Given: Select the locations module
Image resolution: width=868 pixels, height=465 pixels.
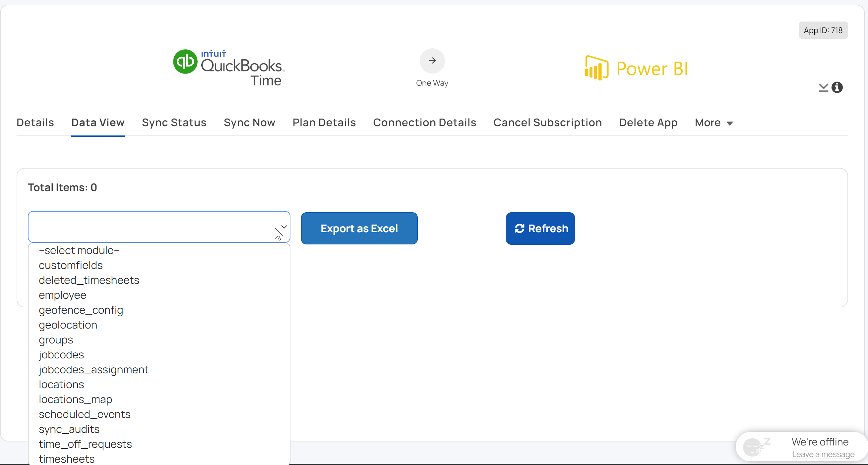Looking at the screenshot, I should [x=159, y=385].
